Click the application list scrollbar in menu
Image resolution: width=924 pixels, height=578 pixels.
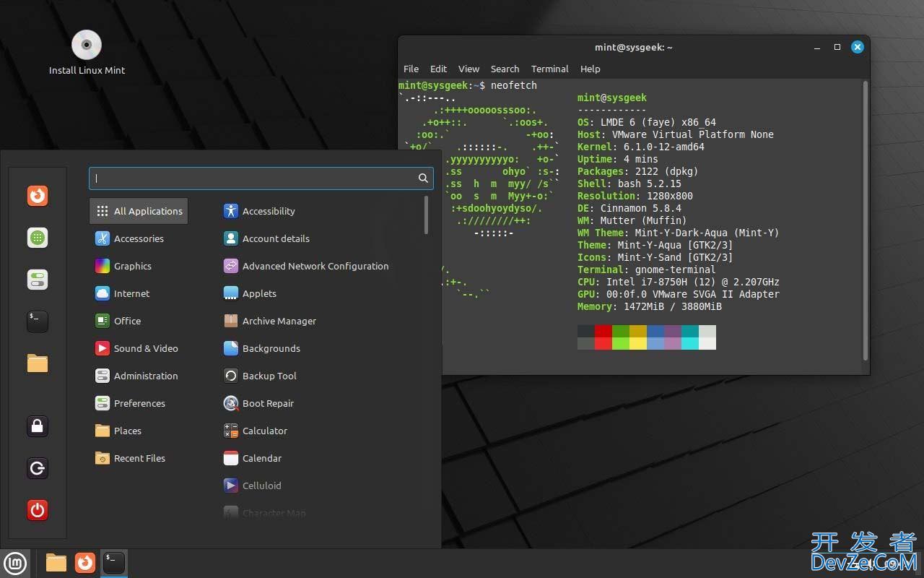pyautogui.click(x=426, y=215)
